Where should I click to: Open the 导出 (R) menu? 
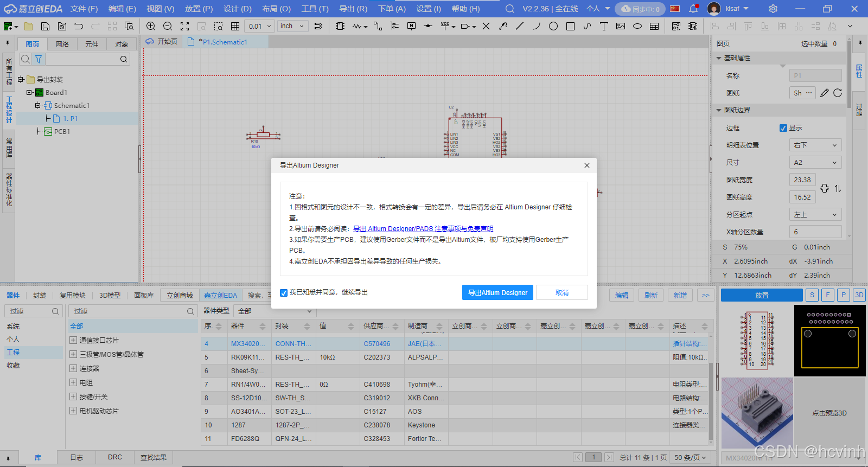coord(353,9)
